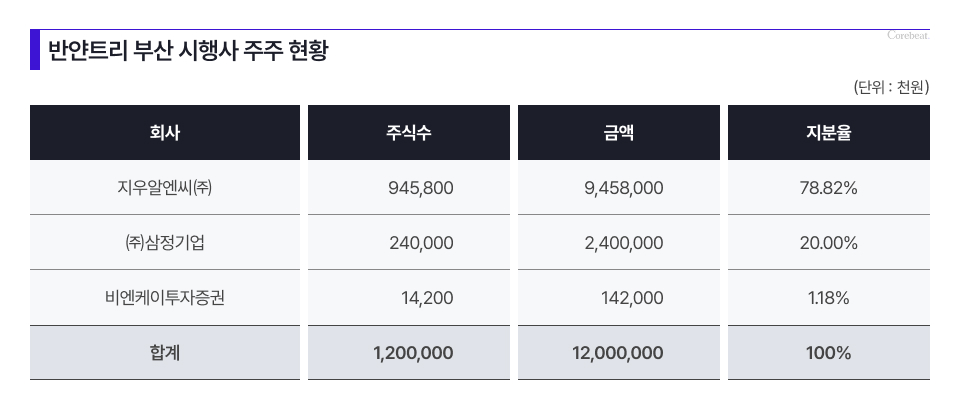Click the 945,800 share count cell
The width and height of the screenshot is (960, 410).
point(408,188)
